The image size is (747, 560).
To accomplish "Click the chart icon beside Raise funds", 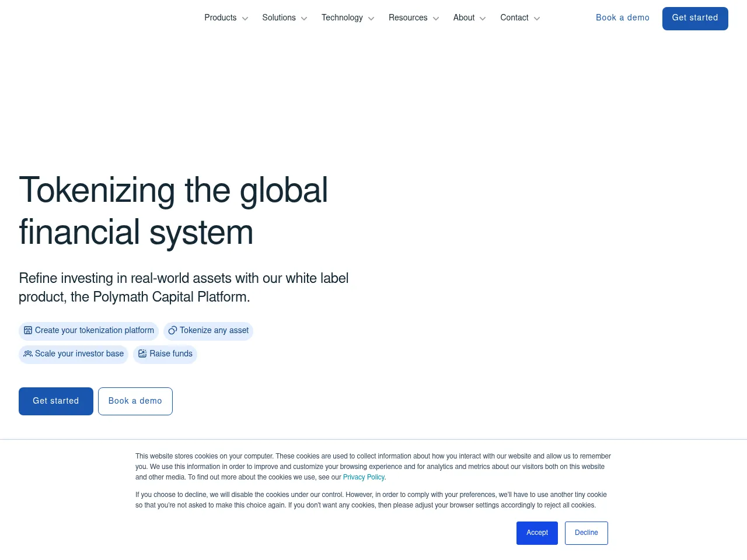I will point(142,353).
